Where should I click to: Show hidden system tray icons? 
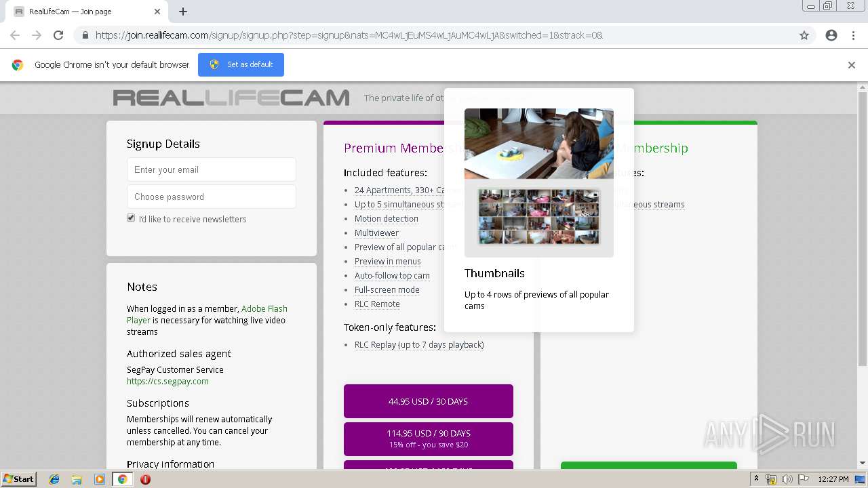tap(756, 479)
